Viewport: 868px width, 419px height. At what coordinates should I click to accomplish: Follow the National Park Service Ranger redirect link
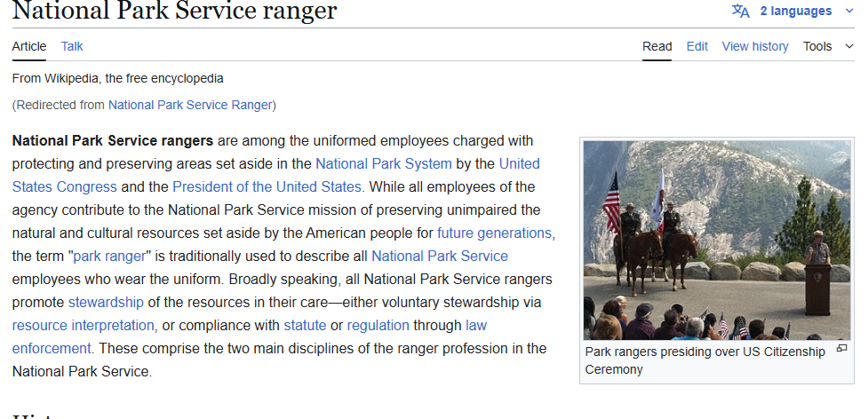(x=190, y=105)
